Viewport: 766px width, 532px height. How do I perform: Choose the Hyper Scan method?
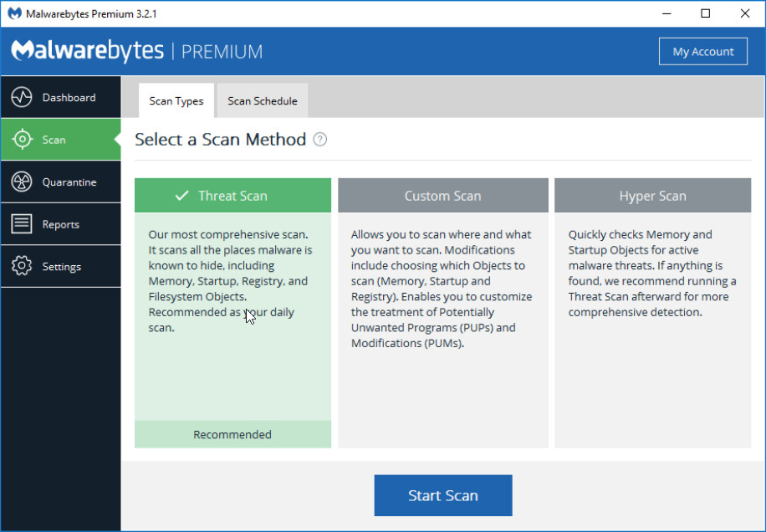[x=652, y=196]
